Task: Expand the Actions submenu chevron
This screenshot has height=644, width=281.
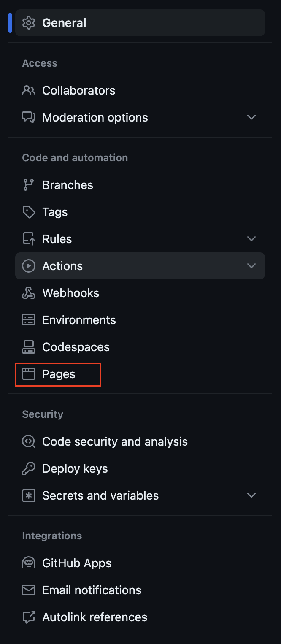Action: (251, 266)
